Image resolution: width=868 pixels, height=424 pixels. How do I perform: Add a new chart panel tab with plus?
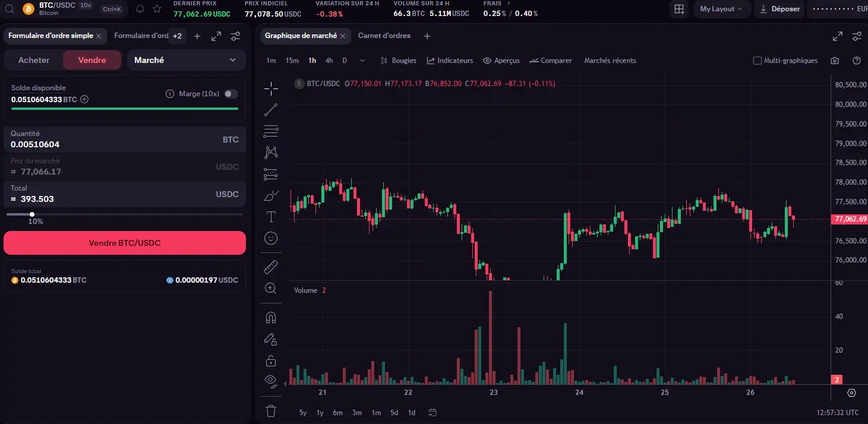(427, 36)
